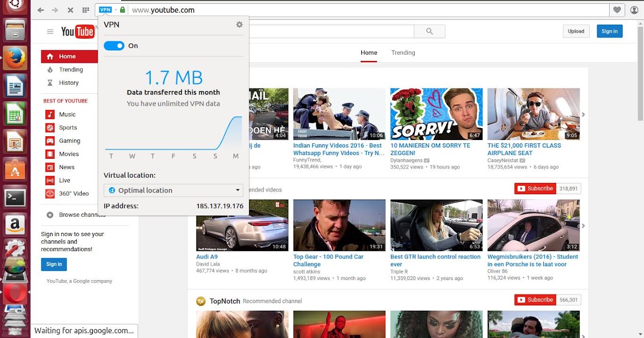Click the sidebar Sign in button
This screenshot has width=644, height=338.
point(54,264)
